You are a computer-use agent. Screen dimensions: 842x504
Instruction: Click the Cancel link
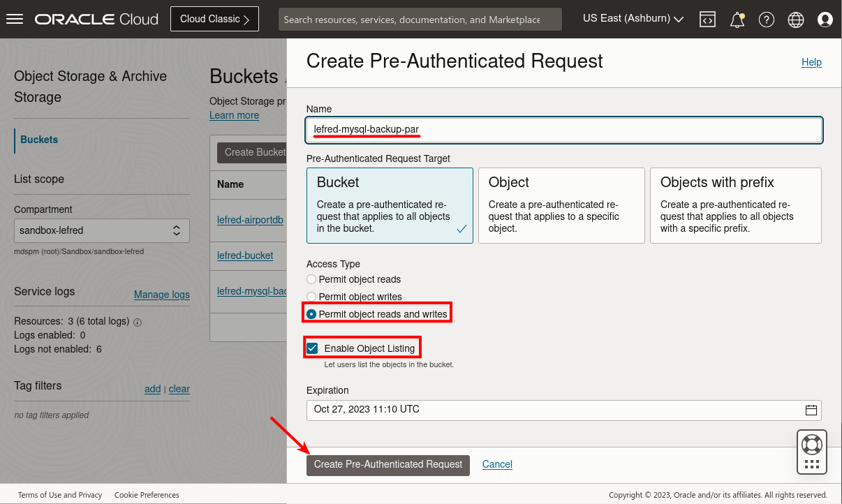(497, 464)
